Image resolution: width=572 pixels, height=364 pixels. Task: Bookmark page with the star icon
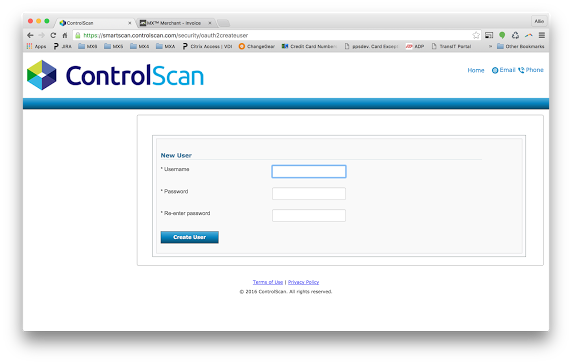pos(476,35)
